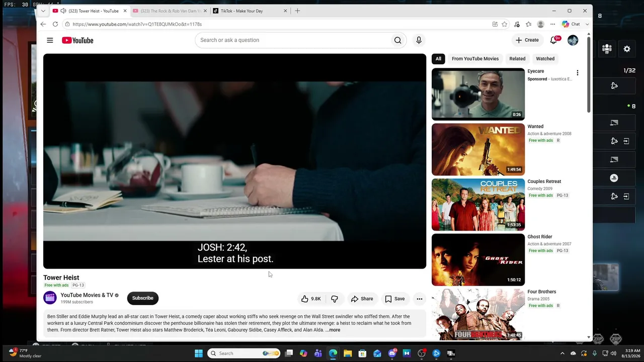Viewport: 644px width, 362px height.
Task: Go back in the browser
Action: pyautogui.click(x=43, y=24)
